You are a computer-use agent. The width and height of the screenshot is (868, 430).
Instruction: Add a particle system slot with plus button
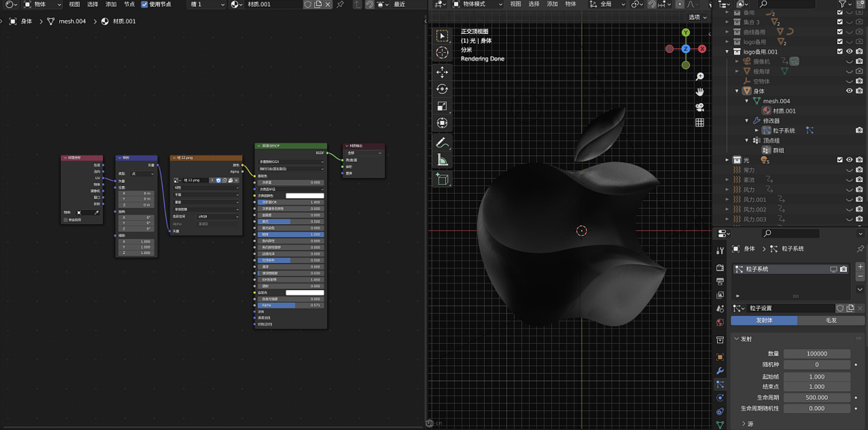point(860,267)
